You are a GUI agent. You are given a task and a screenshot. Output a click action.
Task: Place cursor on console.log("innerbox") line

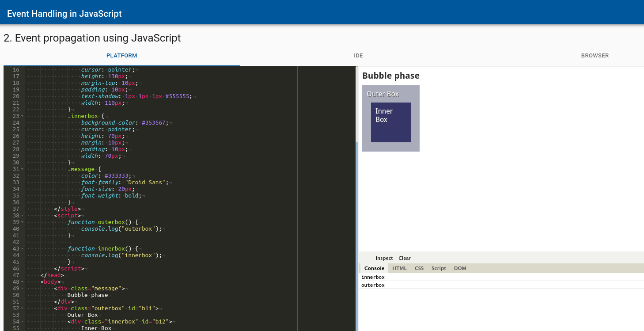pos(121,255)
